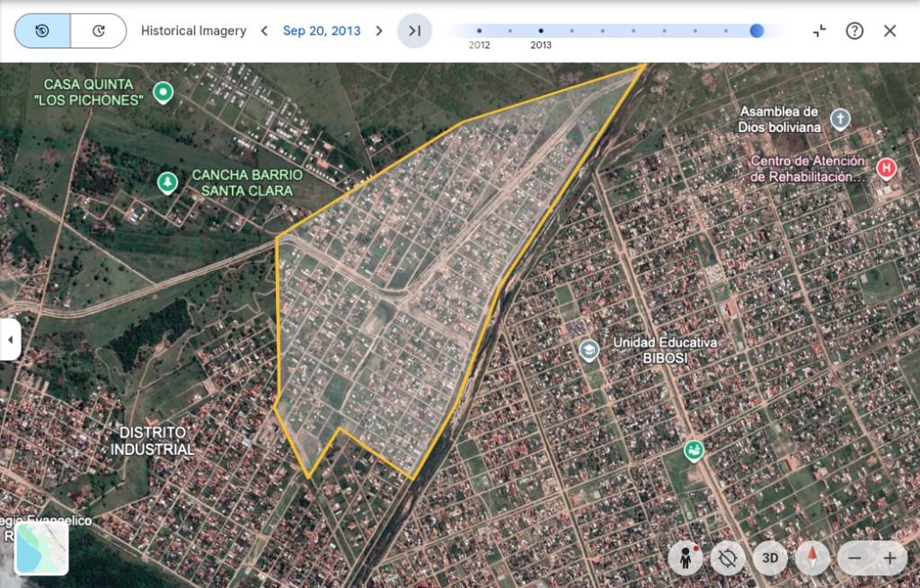The image size is (920, 588).
Task: Open the help icon
Action: tap(854, 31)
